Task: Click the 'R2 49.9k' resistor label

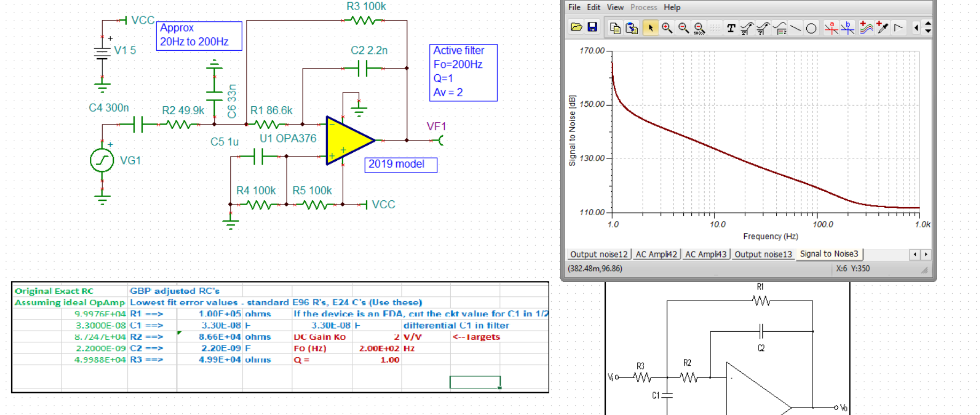Action: click(183, 111)
